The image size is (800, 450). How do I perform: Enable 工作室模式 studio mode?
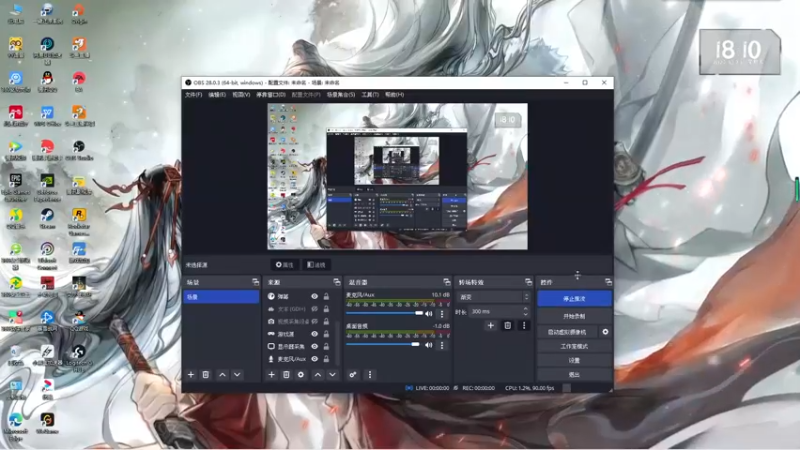tap(574, 346)
